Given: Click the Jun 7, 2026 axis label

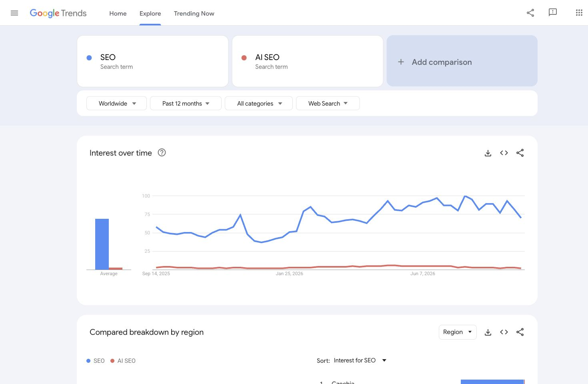Looking at the screenshot, I should coord(423,274).
